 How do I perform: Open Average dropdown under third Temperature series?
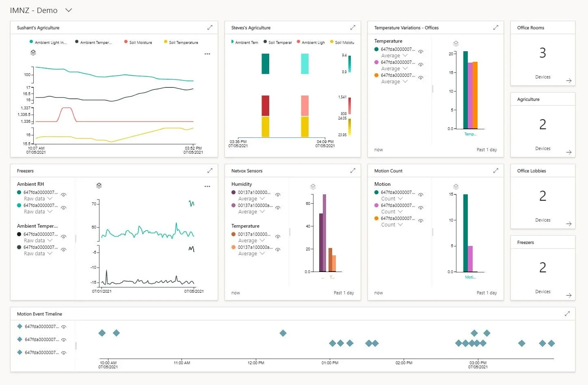click(394, 82)
